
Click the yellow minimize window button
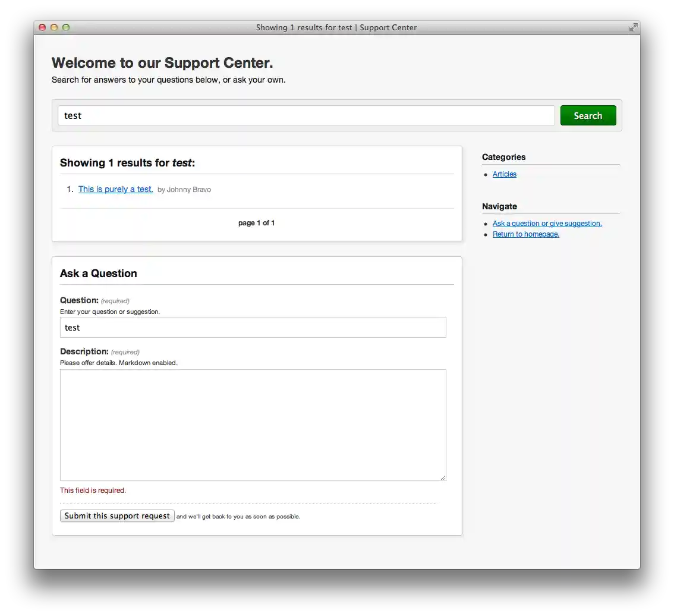53,27
